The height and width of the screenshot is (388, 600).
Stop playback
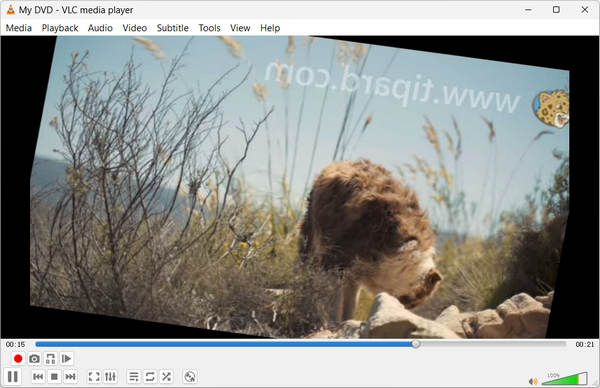54,377
